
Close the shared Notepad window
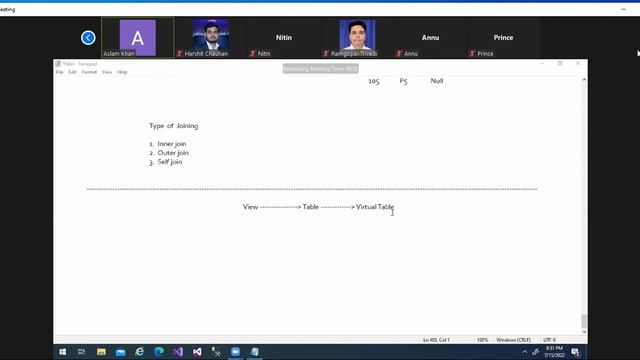click(x=578, y=63)
